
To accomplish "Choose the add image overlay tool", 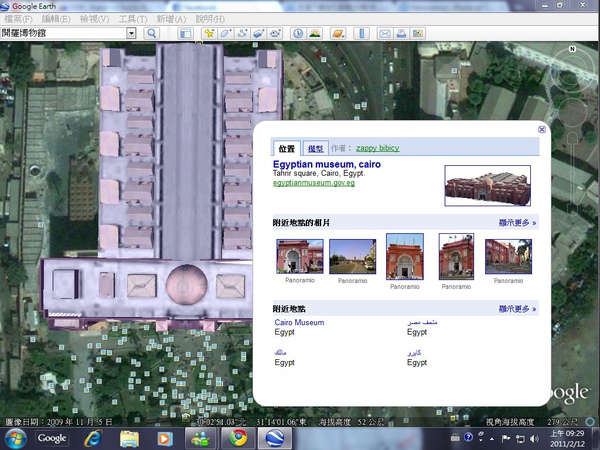I will (259, 33).
